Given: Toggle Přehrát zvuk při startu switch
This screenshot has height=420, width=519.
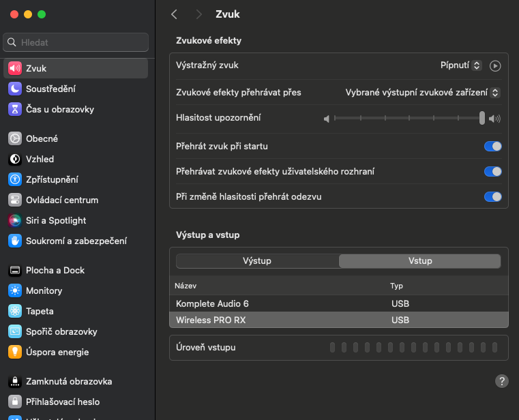Looking at the screenshot, I should click(x=492, y=146).
